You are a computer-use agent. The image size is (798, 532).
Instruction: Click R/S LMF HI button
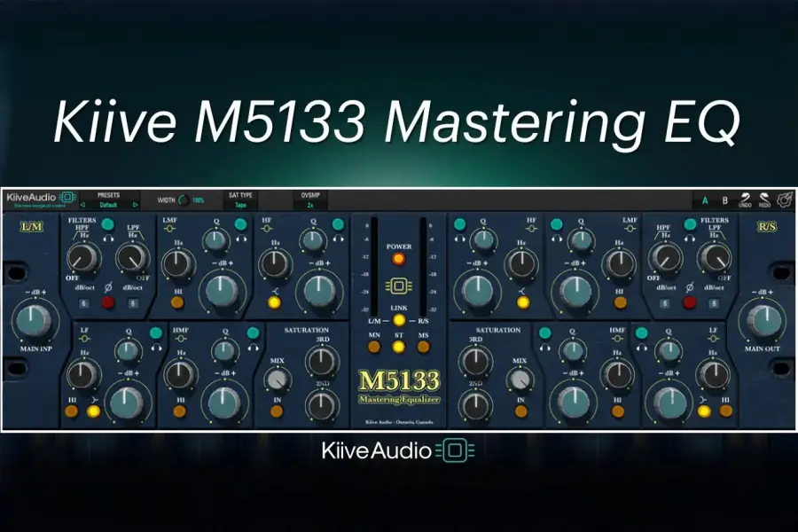tap(621, 303)
